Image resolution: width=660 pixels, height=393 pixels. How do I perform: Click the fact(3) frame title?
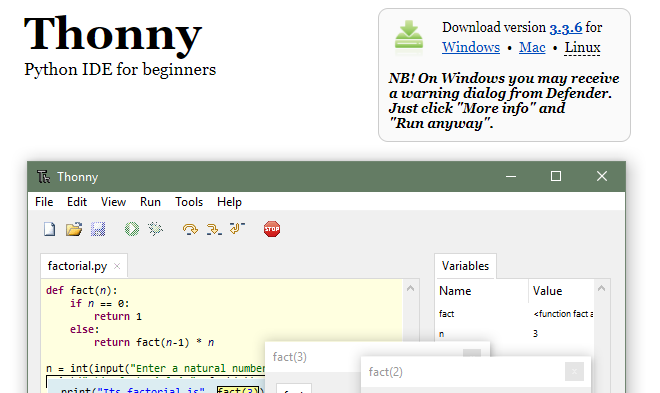click(290, 357)
